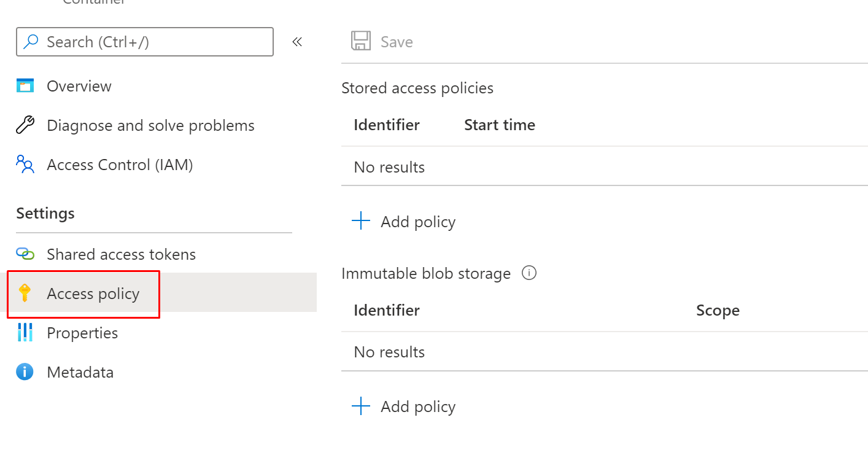Viewport: 868px width, 455px height.
Task: Collapse the sidebar with the double chevron
Action: click(x=297, y=42)
